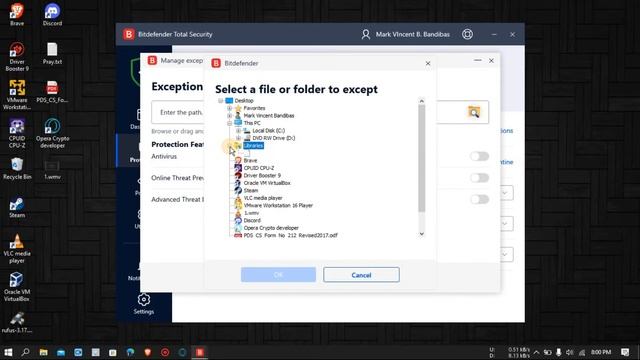
Task: Select the Pray.txt file on the desktop
Action: click(x=52, y=53)
